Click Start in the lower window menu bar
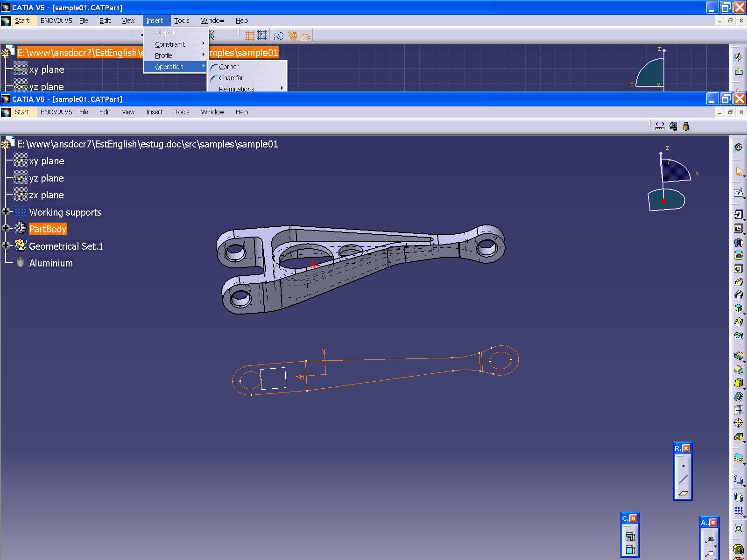Screen dimensions: 747x560 point(22,112)
